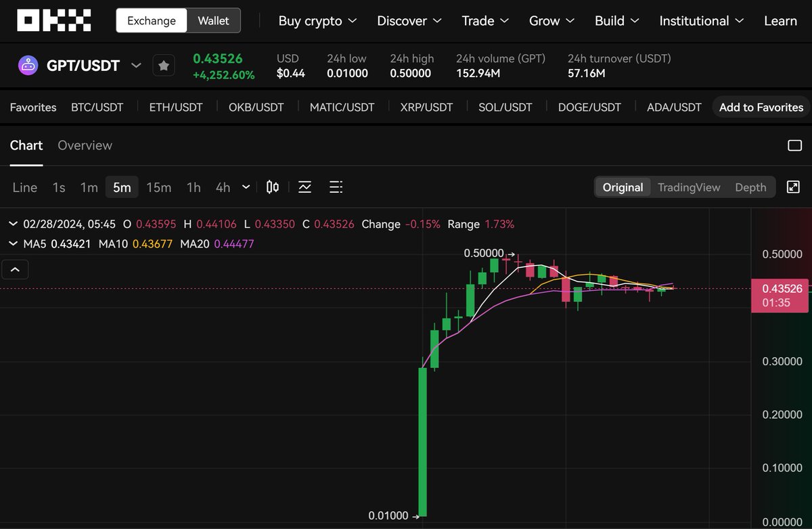Open the chart display settings icon

click(x=336, y=187)
